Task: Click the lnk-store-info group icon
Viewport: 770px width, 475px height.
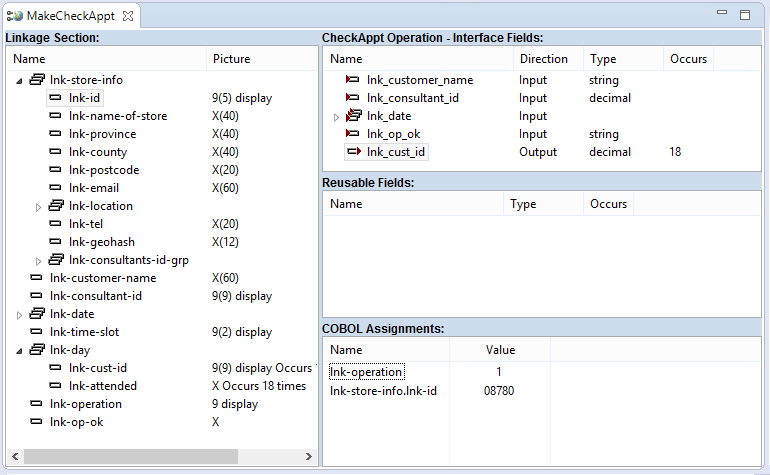Action: click(x=37, y=80)
